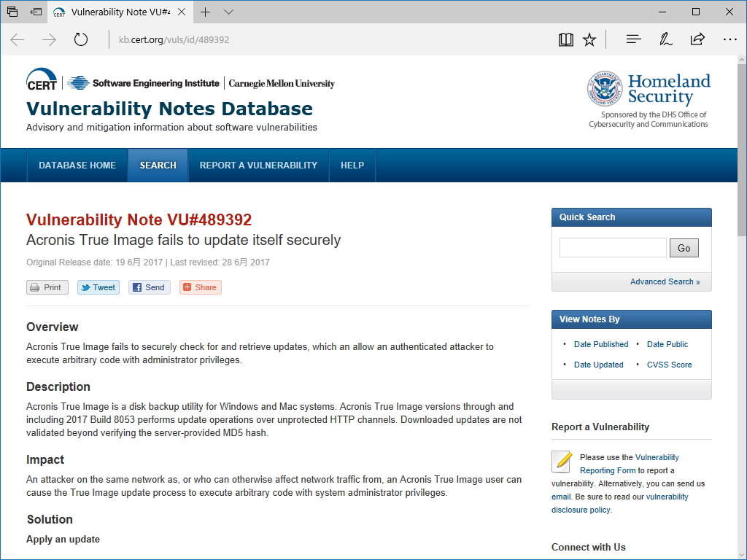Click the Tweet button
747x560 pixels.
click(x=98, y=287)
